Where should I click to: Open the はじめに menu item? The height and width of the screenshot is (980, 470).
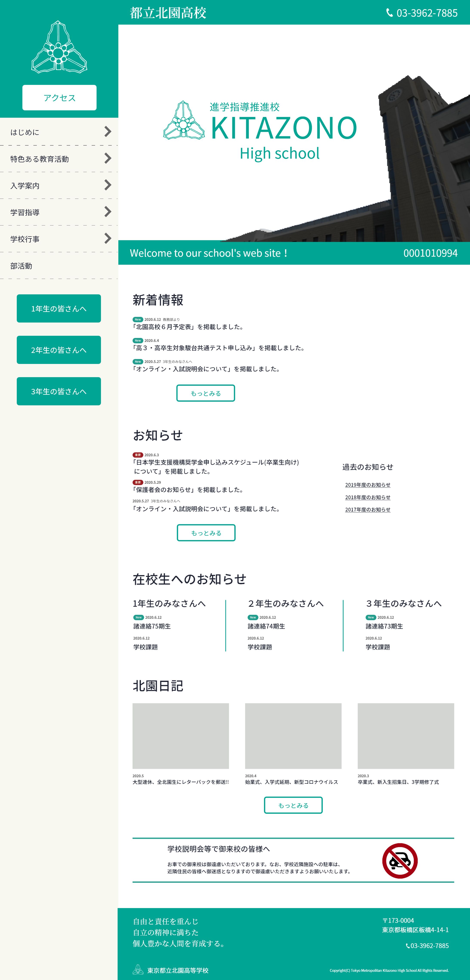[59, 132]
